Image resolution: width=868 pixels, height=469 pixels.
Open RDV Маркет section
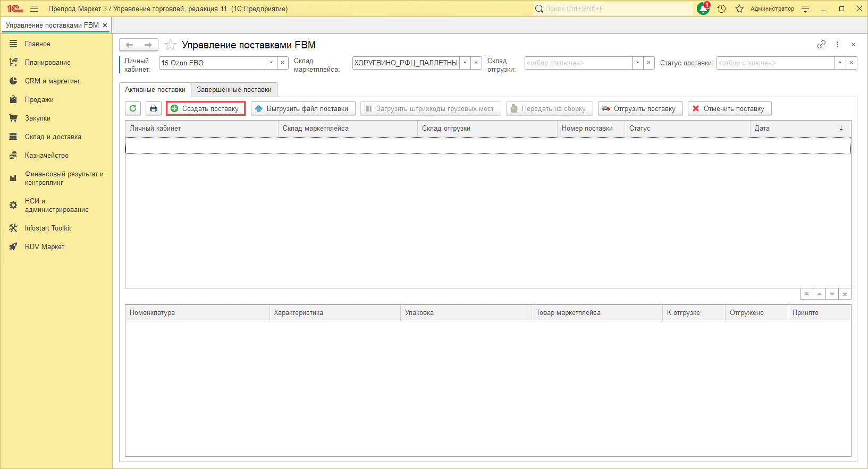56,246
